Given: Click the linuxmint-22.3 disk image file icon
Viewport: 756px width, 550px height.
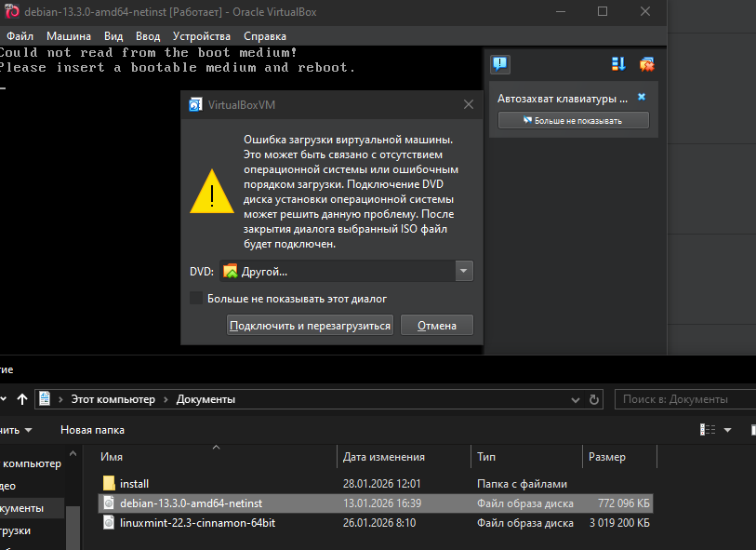Looking at the screenshot, I should point(109,523).
